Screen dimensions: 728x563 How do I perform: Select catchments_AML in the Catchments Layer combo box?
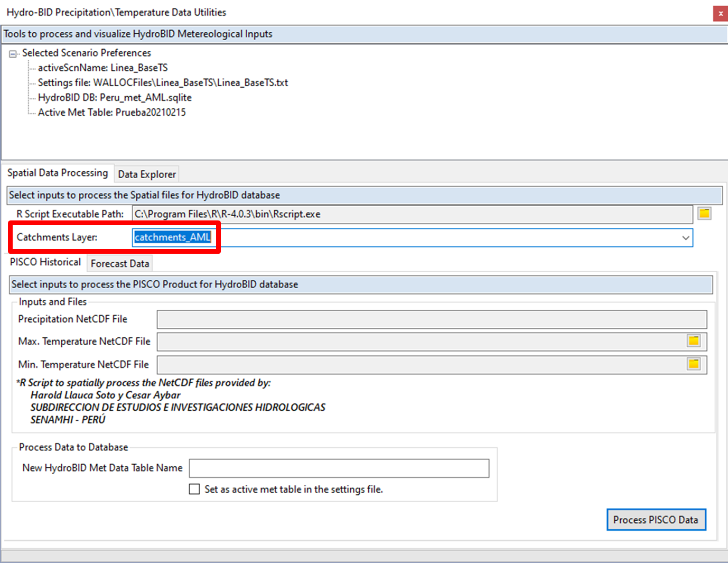[174, 237]
